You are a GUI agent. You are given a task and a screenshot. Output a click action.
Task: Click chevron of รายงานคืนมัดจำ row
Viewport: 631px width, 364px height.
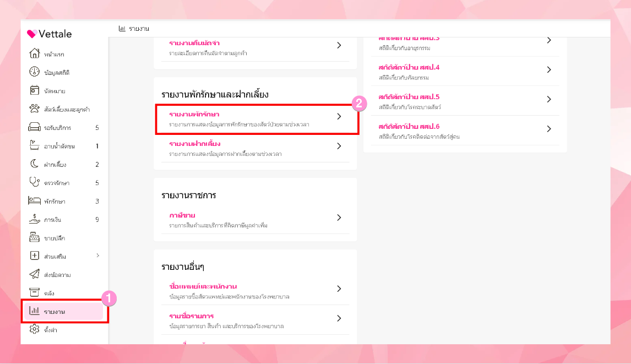tap(339, 46)
